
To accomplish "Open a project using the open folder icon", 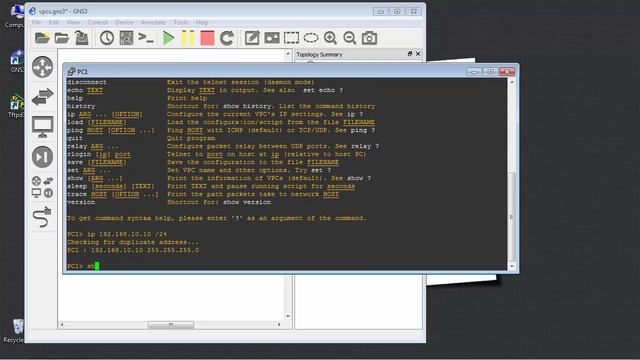I will point(62,38).
